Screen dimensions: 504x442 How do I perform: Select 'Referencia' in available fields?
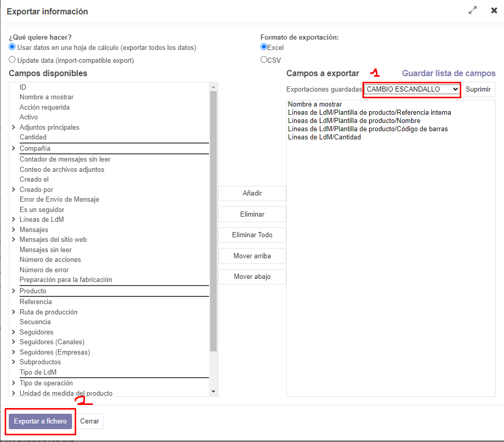click(x=36, y=302)
